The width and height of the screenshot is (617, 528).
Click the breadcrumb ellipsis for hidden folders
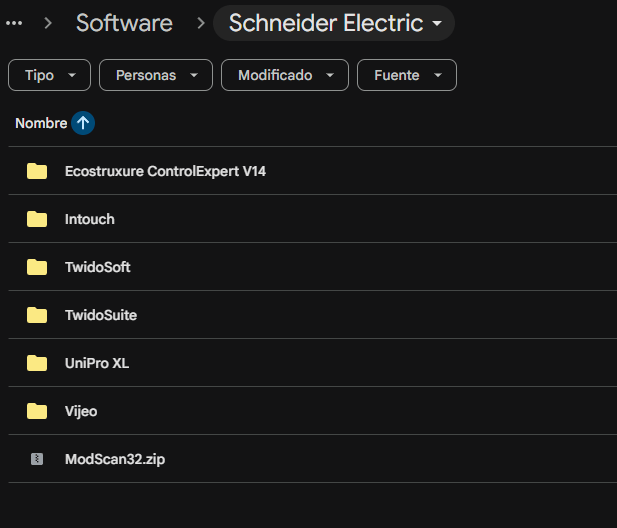point(14,23)
